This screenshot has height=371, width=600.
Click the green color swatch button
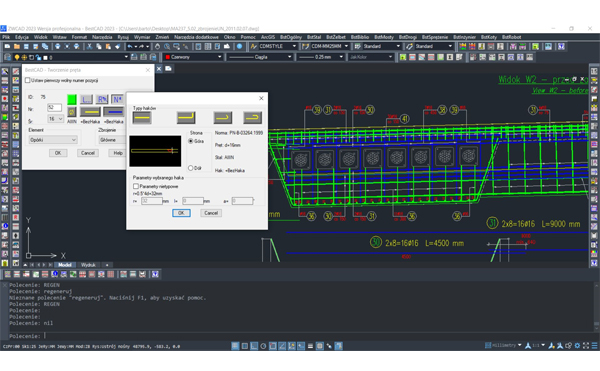pos(72,99)
